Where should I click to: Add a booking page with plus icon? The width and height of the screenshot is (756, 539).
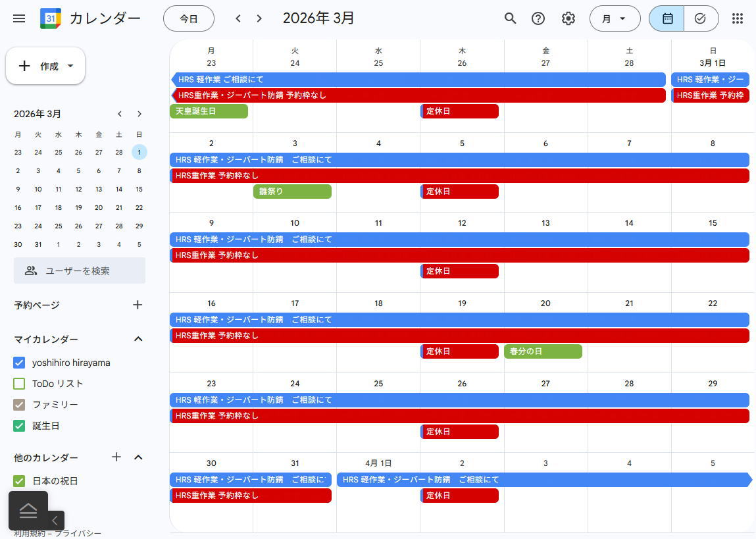click(138, 305)
